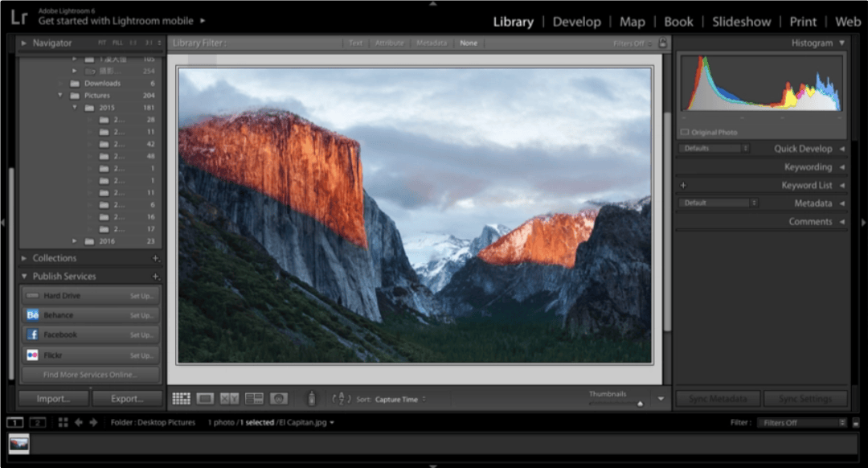
Task: Open the Sort Capture Time dropdown
Action: pos(400,399)
